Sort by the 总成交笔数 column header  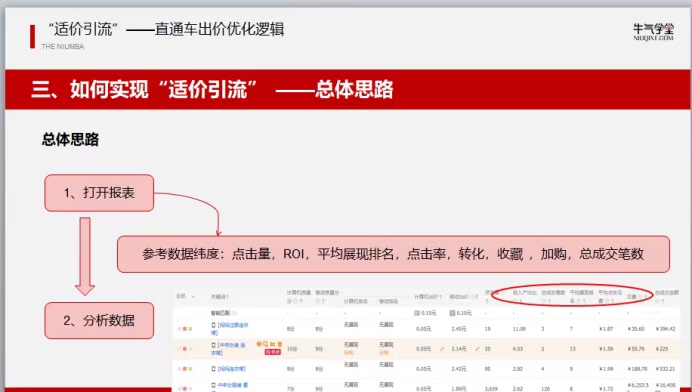click(553, 296)
